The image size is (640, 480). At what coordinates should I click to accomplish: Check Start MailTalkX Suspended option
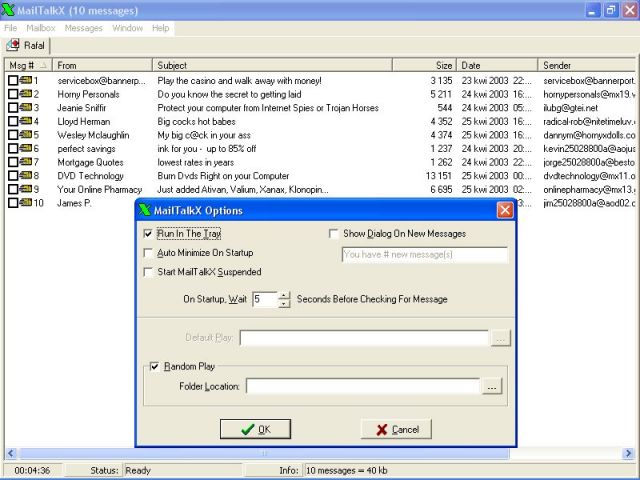[148, 272]
